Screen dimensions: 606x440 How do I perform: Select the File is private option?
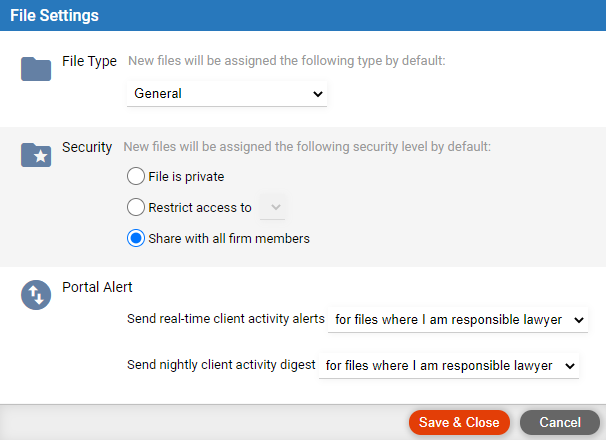(x=136, y=176)
